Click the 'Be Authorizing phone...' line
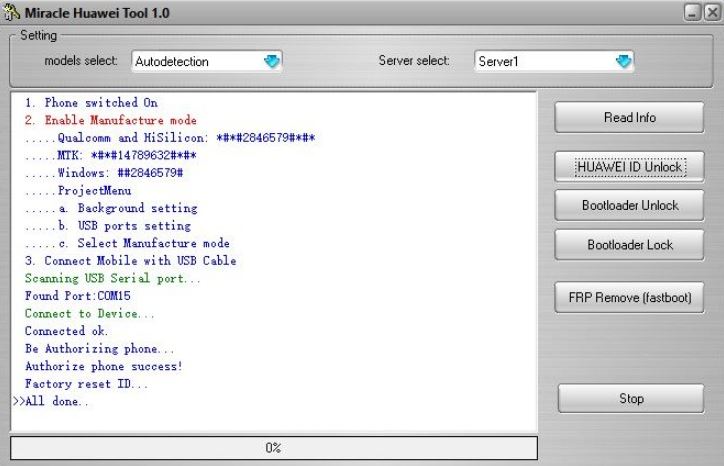The height and width of the screenshot is (466, 724). 100,349
